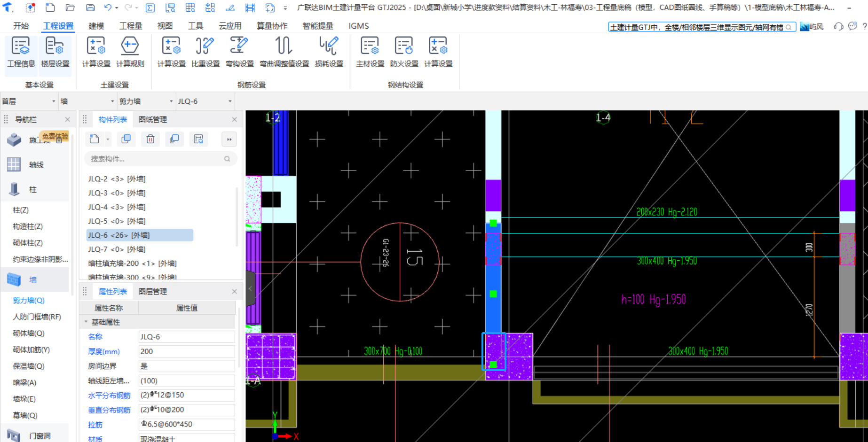This screenshot has width=868, height=442.
Task: Expand more tools arrow in 构件列表 toolbar
Action: coord(229,139)
